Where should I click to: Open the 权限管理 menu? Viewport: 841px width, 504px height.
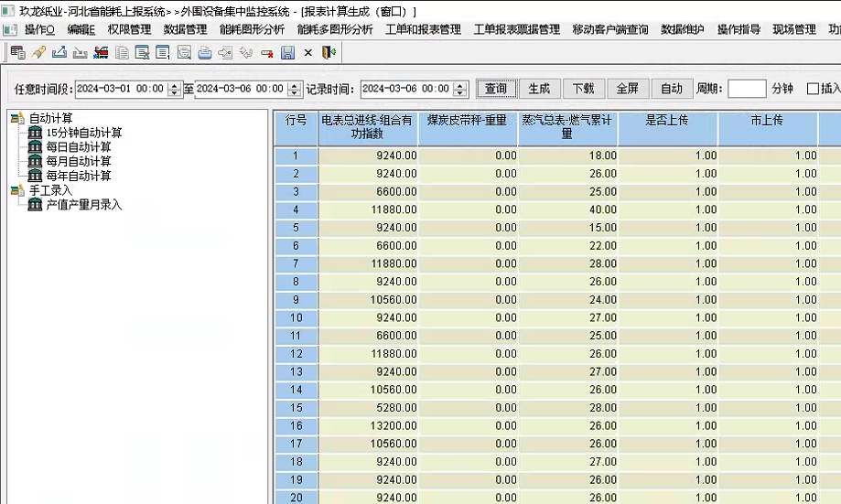129,29
